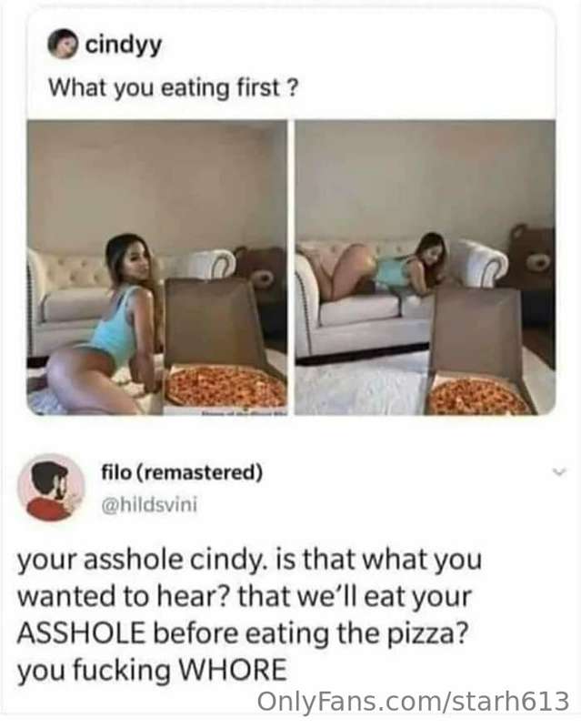
Task: Click cindyy's small profile avatar
Action: coord(62,44)
